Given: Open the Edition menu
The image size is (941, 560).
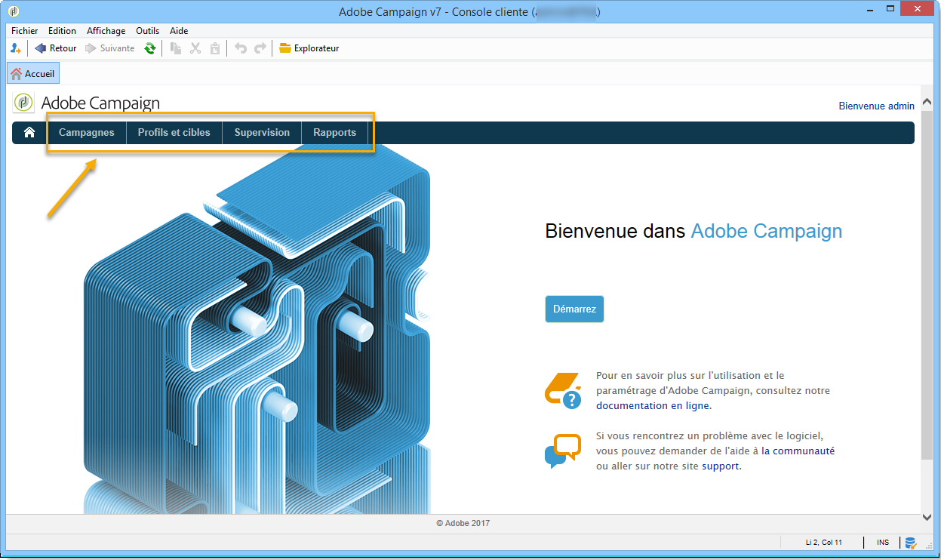Looking at the screenshot, I should coord(62,31).
